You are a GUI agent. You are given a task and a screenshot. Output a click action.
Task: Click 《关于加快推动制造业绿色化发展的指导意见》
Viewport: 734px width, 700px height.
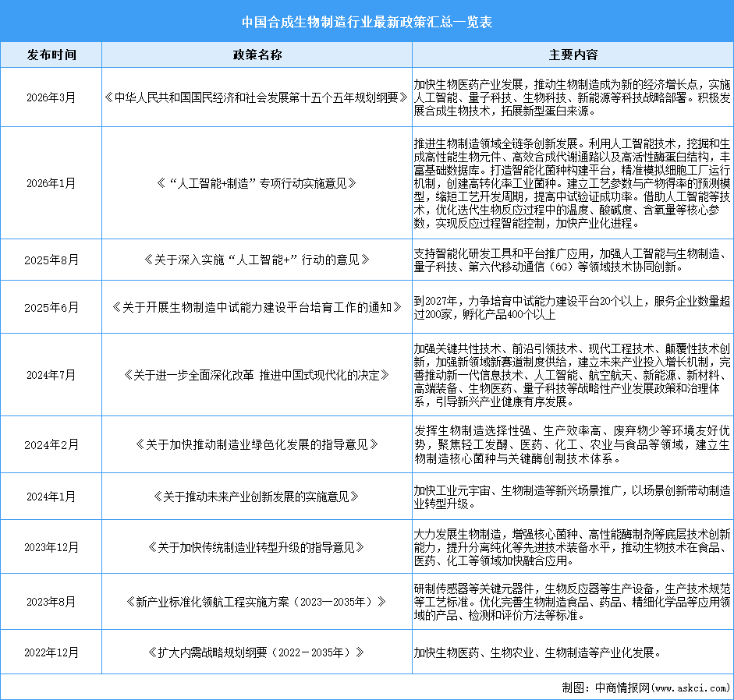[x=257, y=443]
